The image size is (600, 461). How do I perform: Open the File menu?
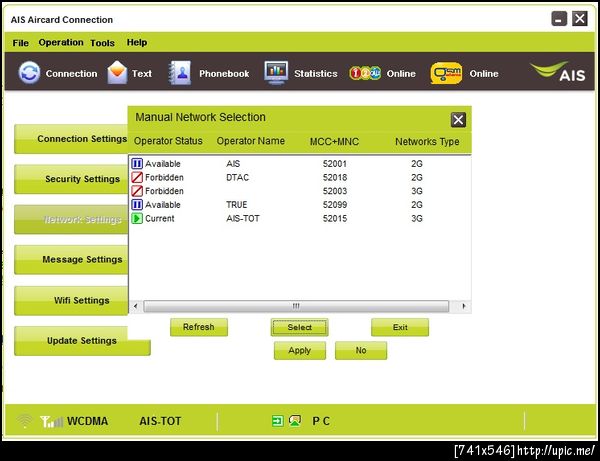[x=21, y=43]
